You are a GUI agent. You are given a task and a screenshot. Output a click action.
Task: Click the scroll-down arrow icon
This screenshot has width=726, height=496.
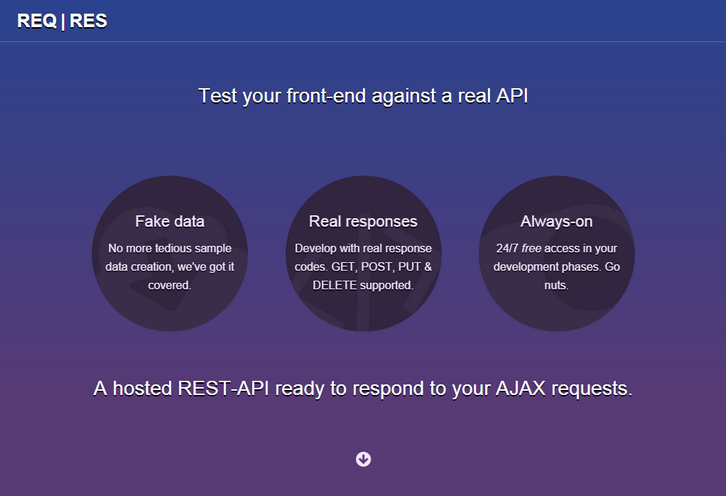pos(363,459)
